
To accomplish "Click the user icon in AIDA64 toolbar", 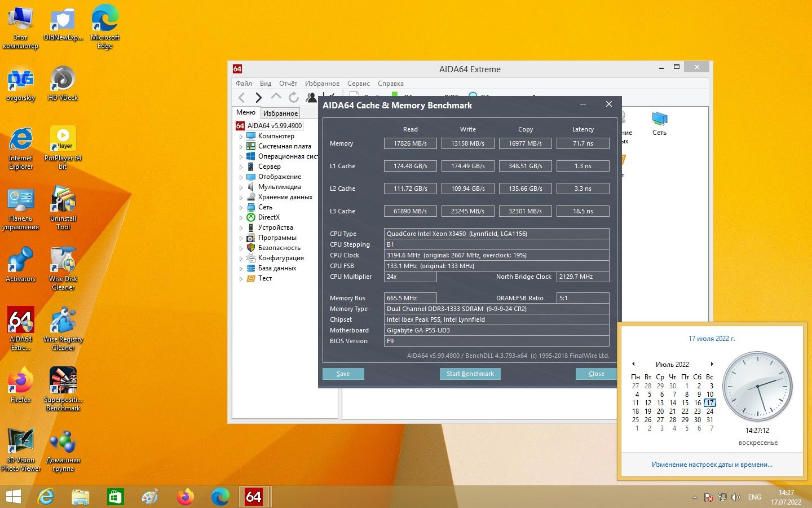I will click(x=311, y=98).
